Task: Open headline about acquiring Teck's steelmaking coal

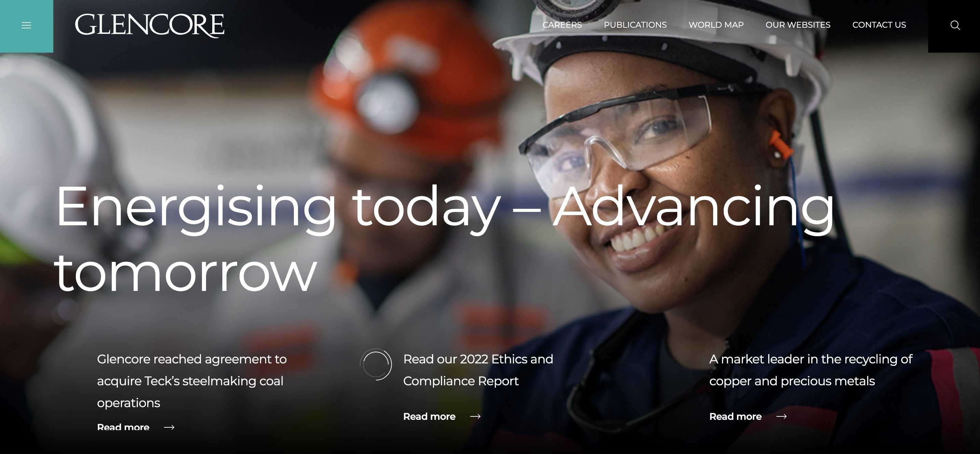Action: [x=191, y=380]
